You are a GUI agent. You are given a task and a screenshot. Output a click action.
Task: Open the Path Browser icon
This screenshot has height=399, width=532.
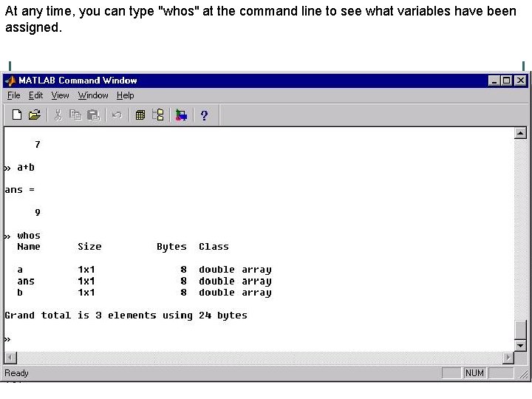click(x=158, y=115)
